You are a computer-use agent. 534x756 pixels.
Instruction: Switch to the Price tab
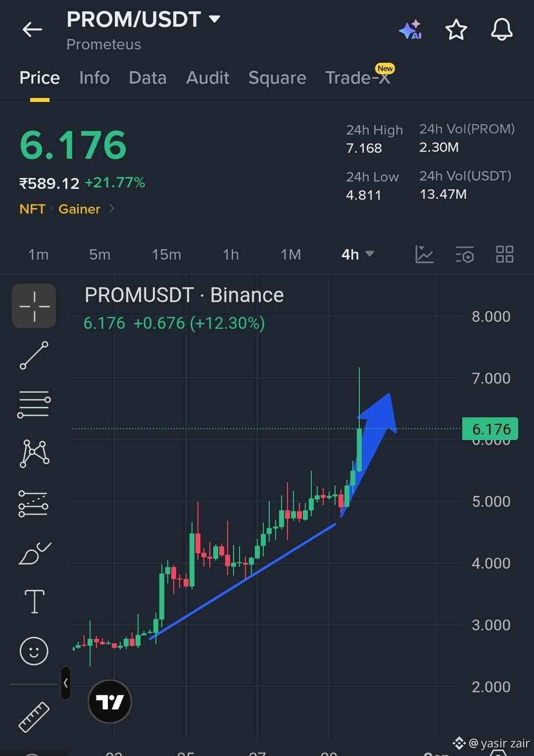click(40, 78)
